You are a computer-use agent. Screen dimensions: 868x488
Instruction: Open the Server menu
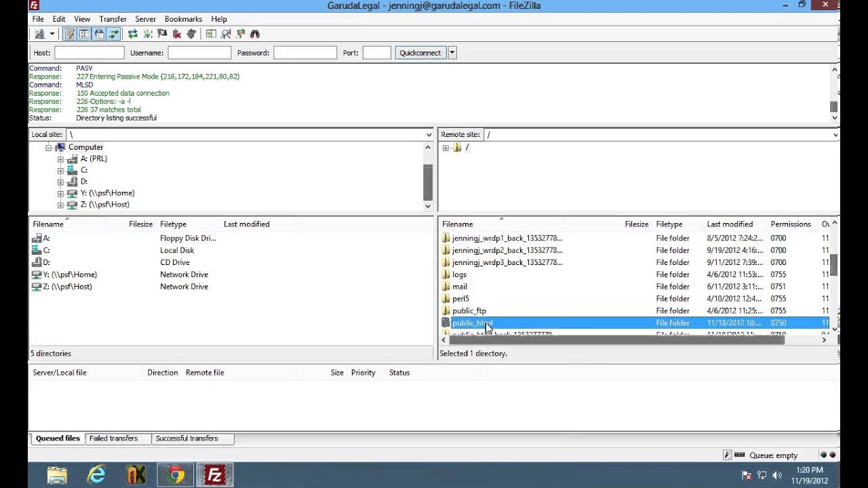[145, 19]
